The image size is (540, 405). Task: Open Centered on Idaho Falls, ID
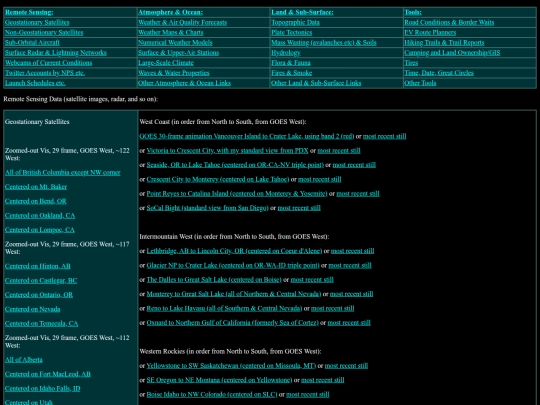[x=42, y=388]
